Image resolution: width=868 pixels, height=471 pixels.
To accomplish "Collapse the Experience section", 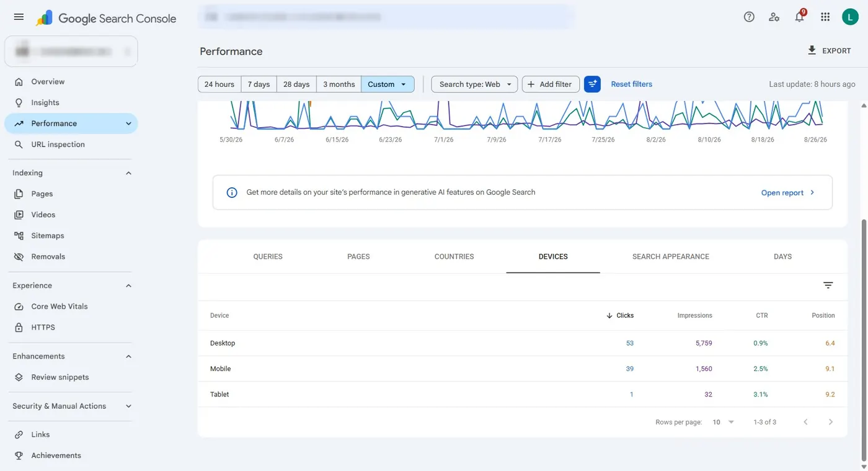I will tap(128, 285).
